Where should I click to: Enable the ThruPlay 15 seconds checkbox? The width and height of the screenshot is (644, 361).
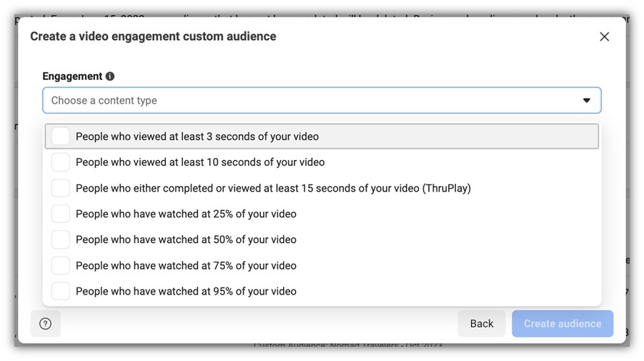coord(61,188)
